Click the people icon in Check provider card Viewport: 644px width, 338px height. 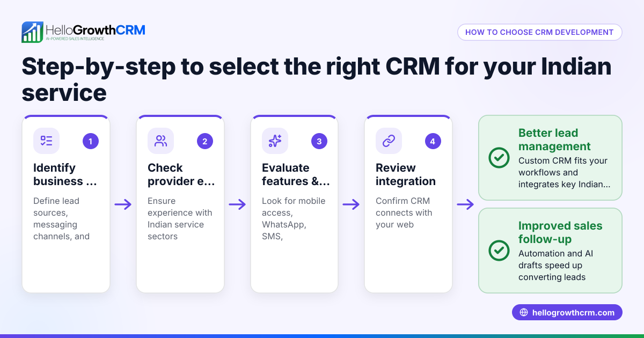pyautogui.click(x=161, y=141)
